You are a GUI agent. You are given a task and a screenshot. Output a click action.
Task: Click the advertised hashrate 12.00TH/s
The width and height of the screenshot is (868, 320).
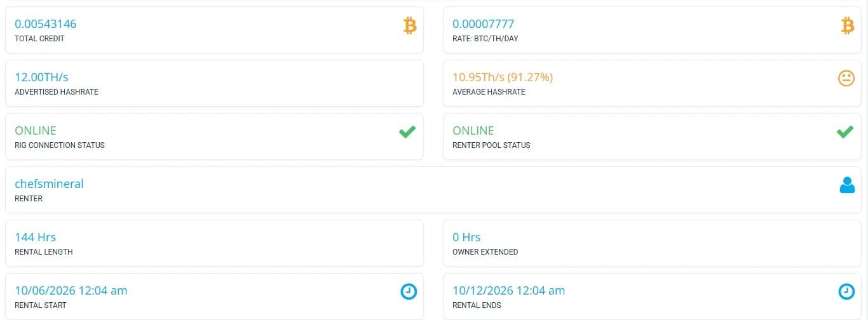41,77
